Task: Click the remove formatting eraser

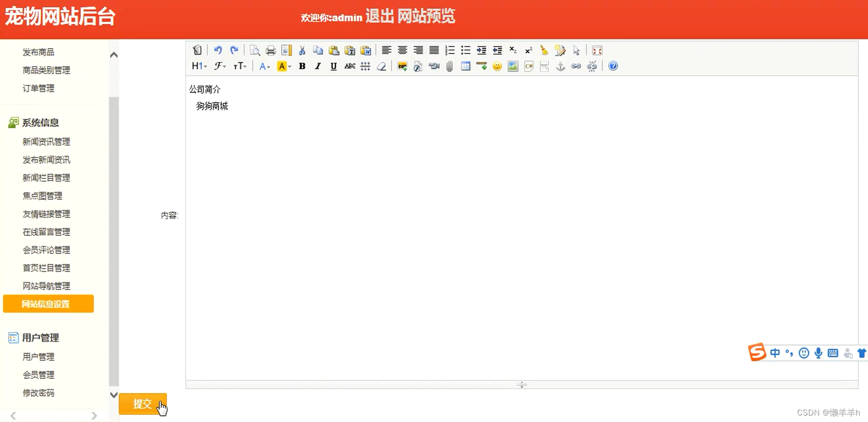Action: (x=381, y=66)
